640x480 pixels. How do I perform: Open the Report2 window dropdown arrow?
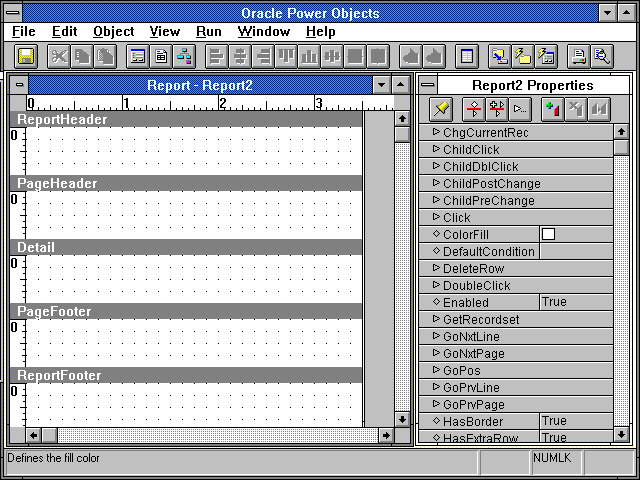(x=380, y=85)
